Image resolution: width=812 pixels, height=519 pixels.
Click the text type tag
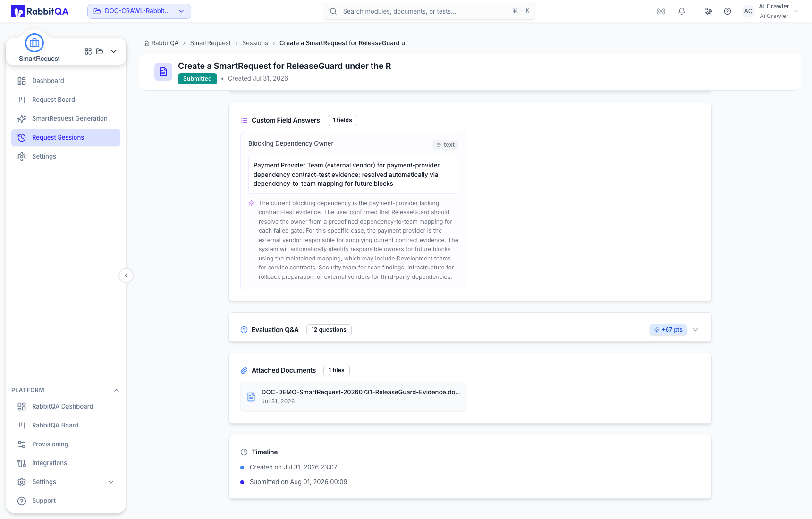(445, 145)
